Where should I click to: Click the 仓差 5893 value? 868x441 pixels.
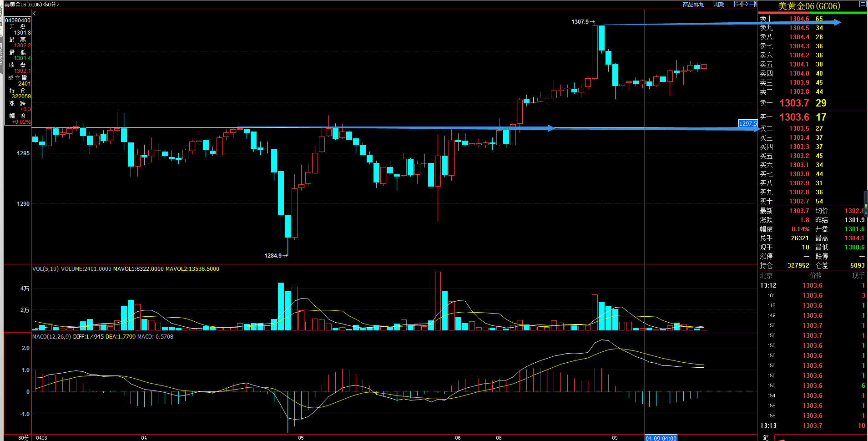[x=857, y=265]
